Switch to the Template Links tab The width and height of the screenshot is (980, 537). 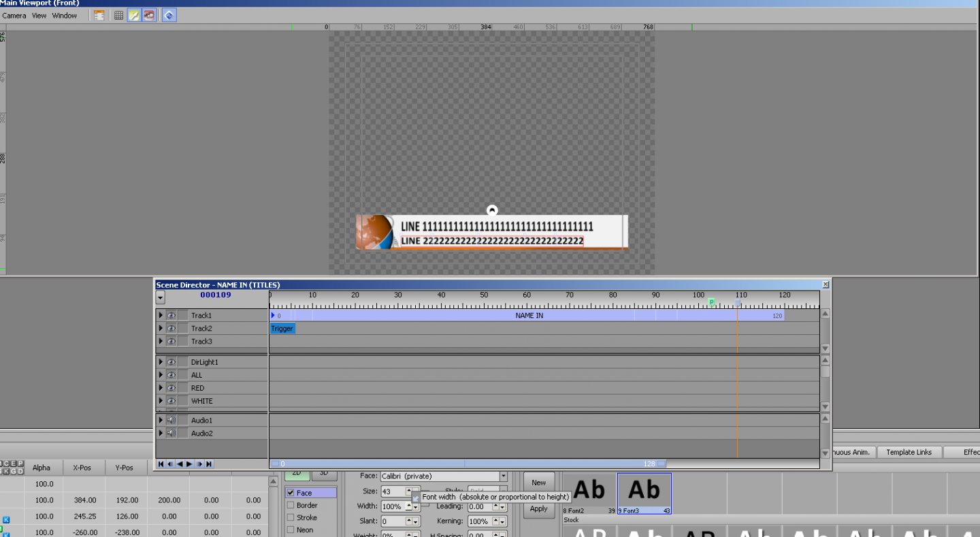click(x=909, y=452)
